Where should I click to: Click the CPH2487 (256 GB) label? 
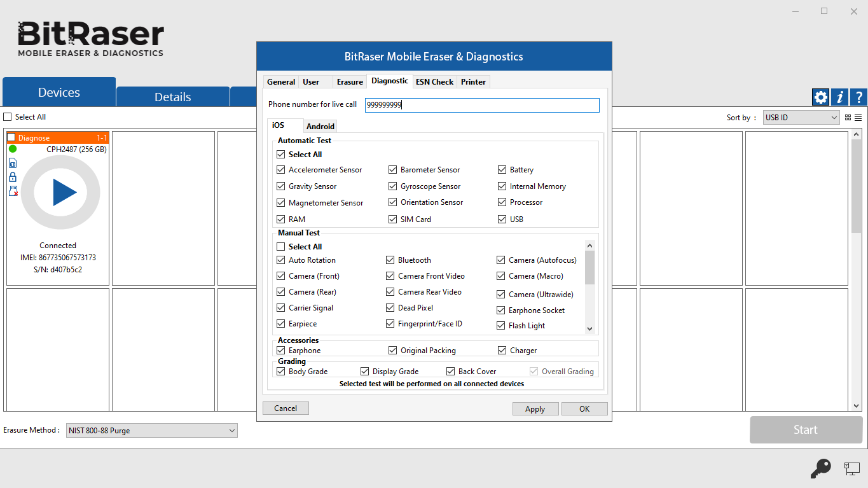coord(76,150)
